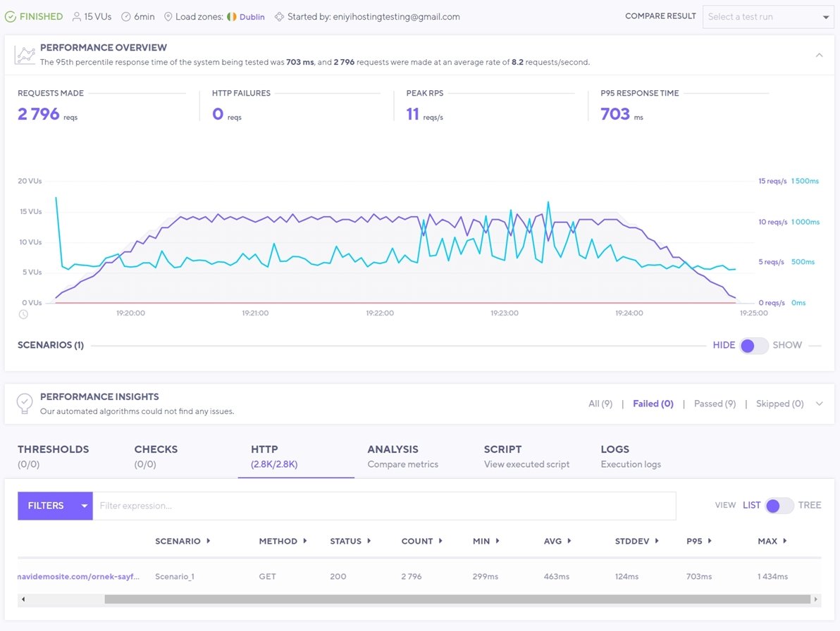
Task: Show All (9) insights
Action: (x=600, y=404)
